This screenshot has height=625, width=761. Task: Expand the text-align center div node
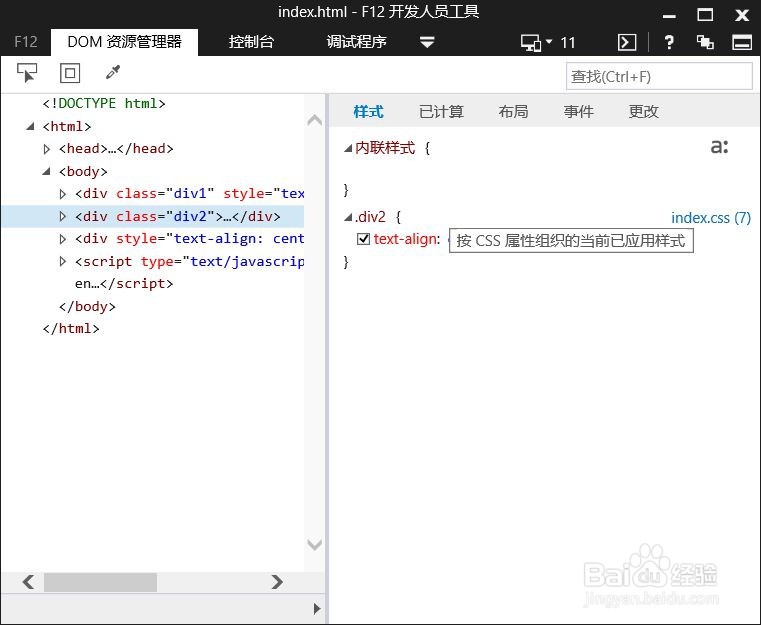[x=63, y=239]
